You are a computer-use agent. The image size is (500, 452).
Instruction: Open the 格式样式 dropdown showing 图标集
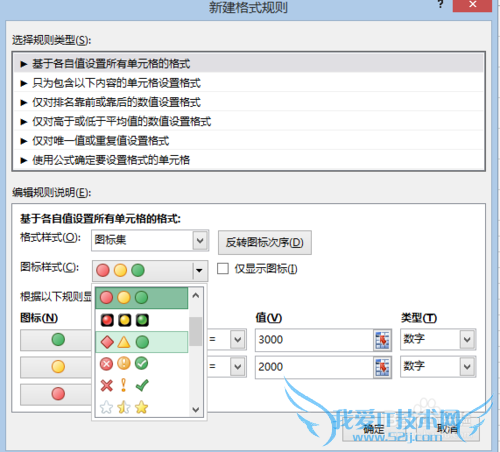(x=150, y=240)
